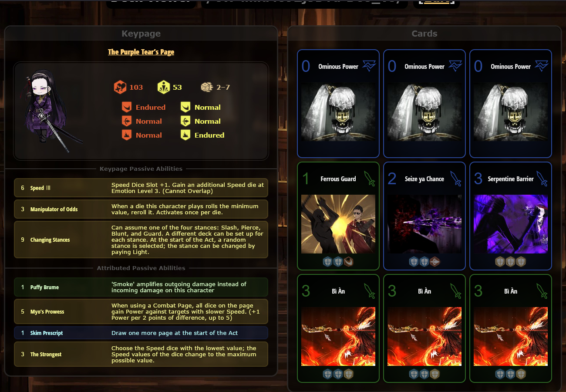This screenshot has height=392, width=566.
Task: Open The Purple Tear's Page link
Action: pyautogui.click(x=141, y=52)
